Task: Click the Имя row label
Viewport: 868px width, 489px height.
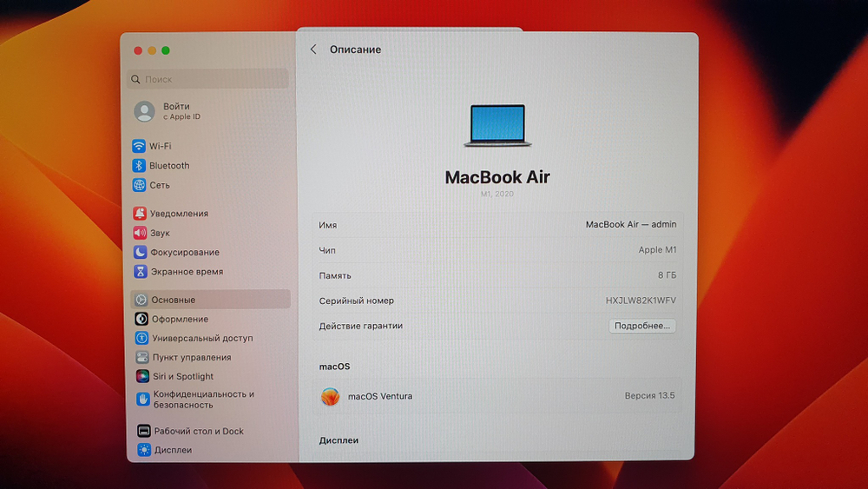Action: click(x=328, y=225)
